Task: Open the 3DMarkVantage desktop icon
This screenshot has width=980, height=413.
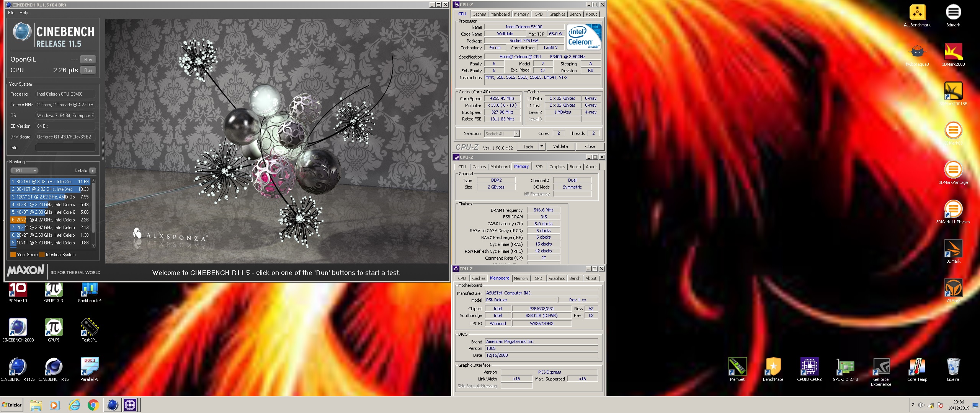Action: (953, 173)
